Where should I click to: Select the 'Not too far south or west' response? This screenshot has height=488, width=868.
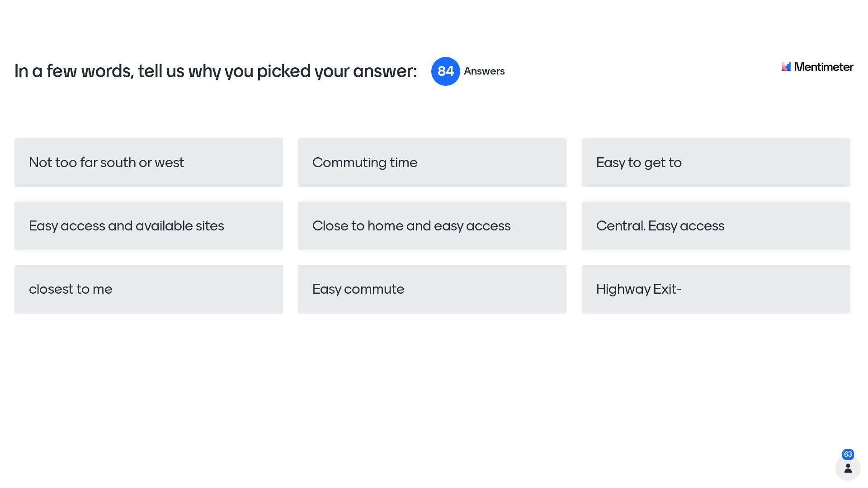(149, 163)
